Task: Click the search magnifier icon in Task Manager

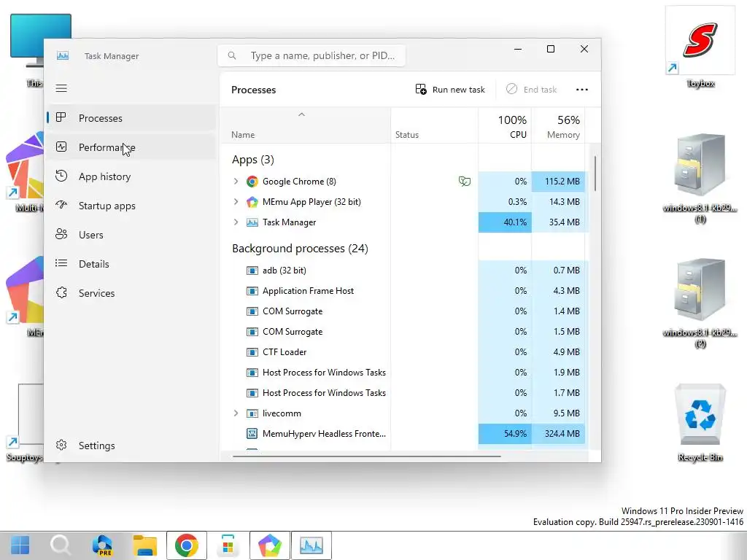Action: (x=232, y=55)
